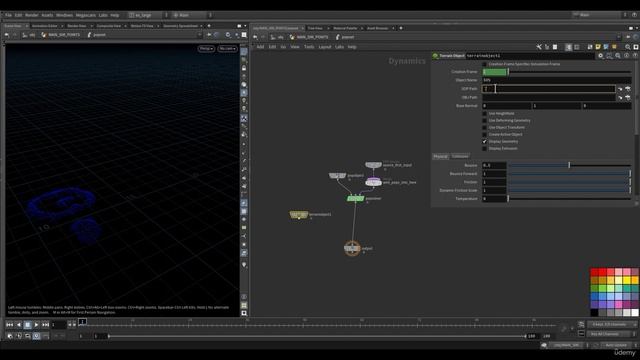Open the Add menu in network editor
Viewport: 640px width, 360px height.
(260, 47)
